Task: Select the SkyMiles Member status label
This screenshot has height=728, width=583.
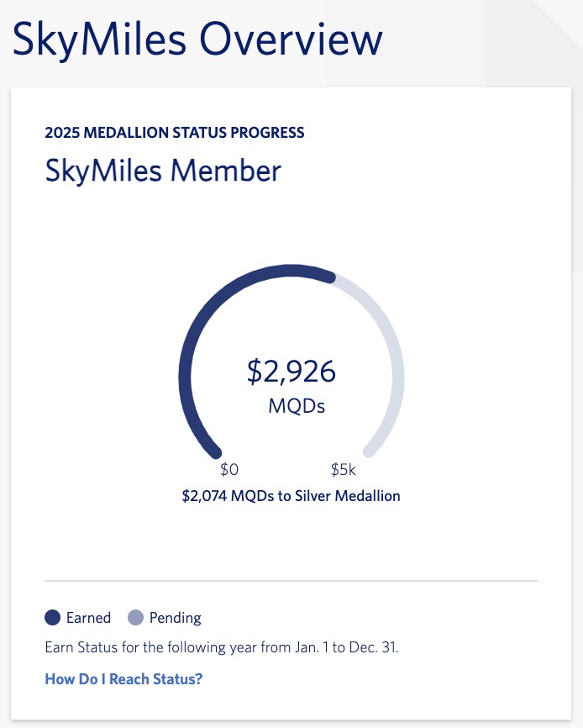Action: [163, 170]
